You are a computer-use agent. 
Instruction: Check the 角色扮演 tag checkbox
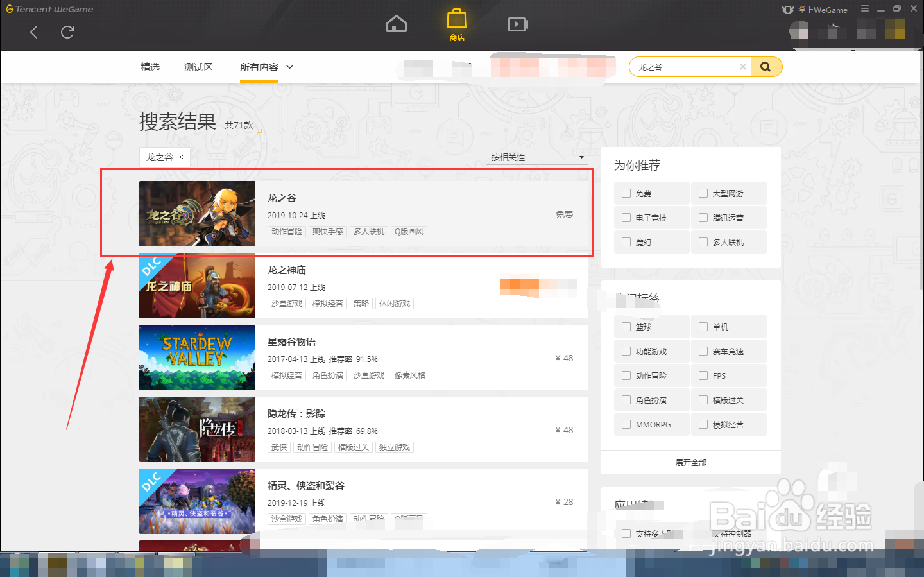pyautogui.click(x=626, y=400)
